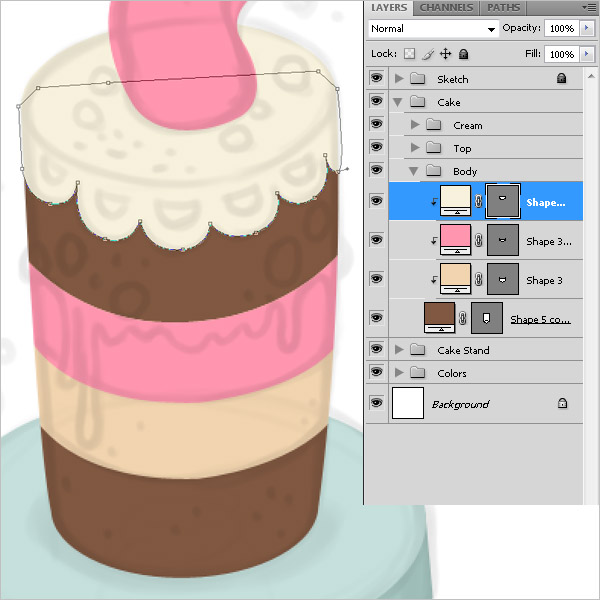Switch to the Channels tab
The height and width of the screenshot is (600, 600).
[446, 8]
